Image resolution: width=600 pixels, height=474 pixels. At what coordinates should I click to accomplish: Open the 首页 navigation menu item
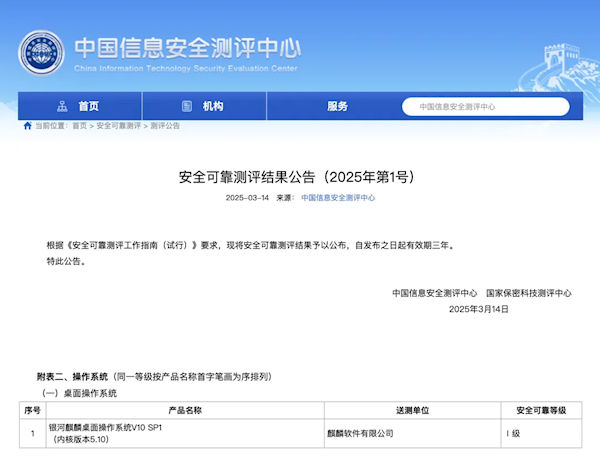[89, 106]
